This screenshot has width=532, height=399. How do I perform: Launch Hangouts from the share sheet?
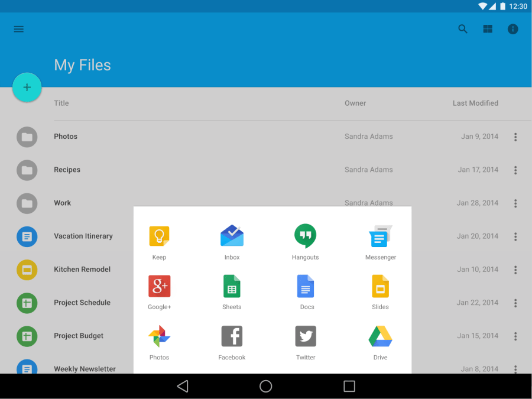(305, 236)
